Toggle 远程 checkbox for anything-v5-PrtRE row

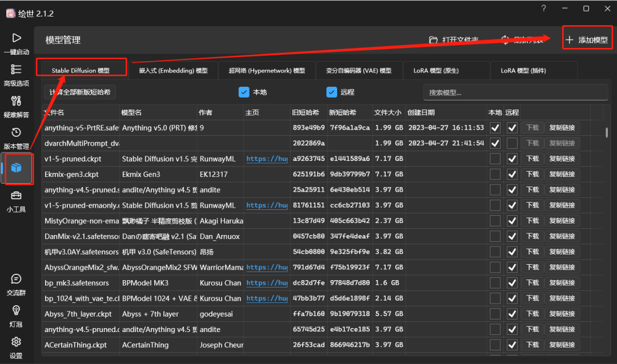[x=512, y=128]
